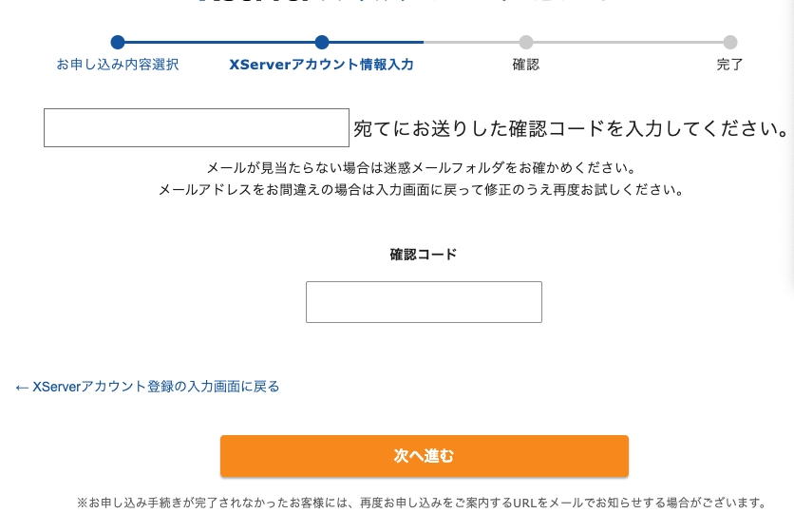Select the 完了 step label
Viewport: 794px width, 532px height.
point(730,65)
